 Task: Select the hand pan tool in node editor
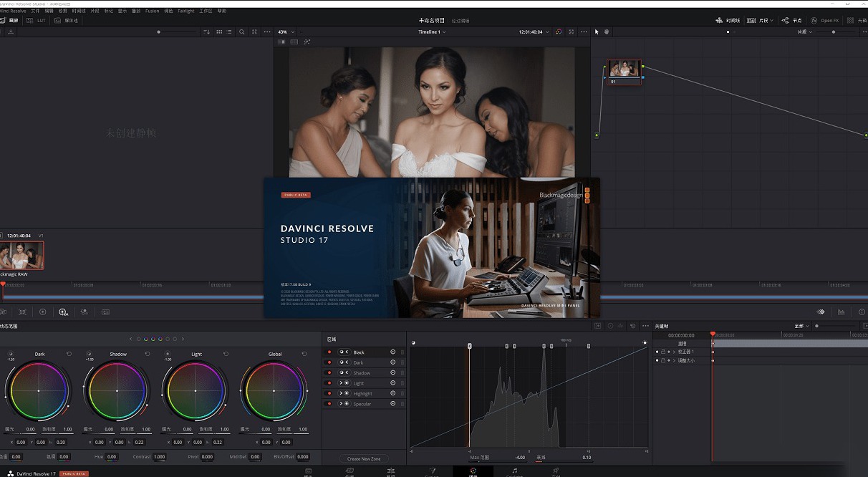coord(606,32)
